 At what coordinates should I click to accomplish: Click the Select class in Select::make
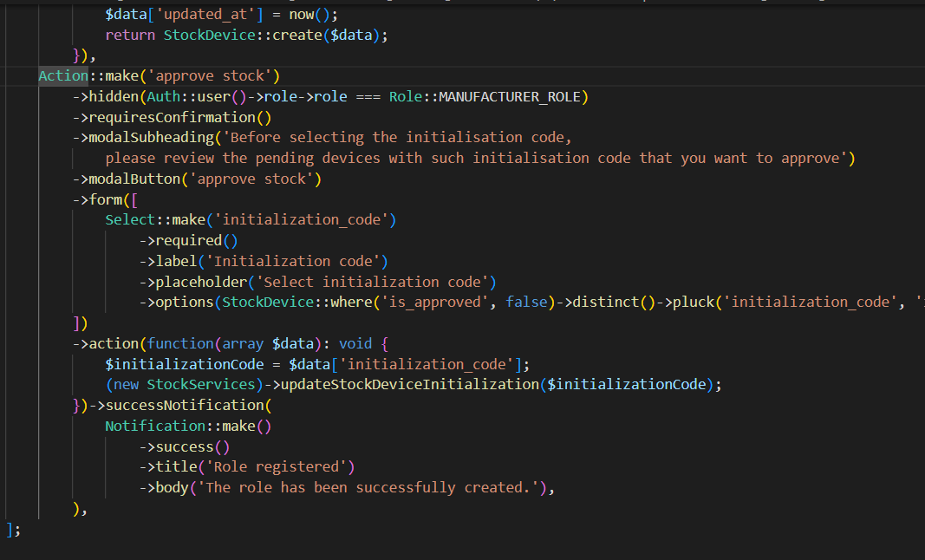click(130, 220)
